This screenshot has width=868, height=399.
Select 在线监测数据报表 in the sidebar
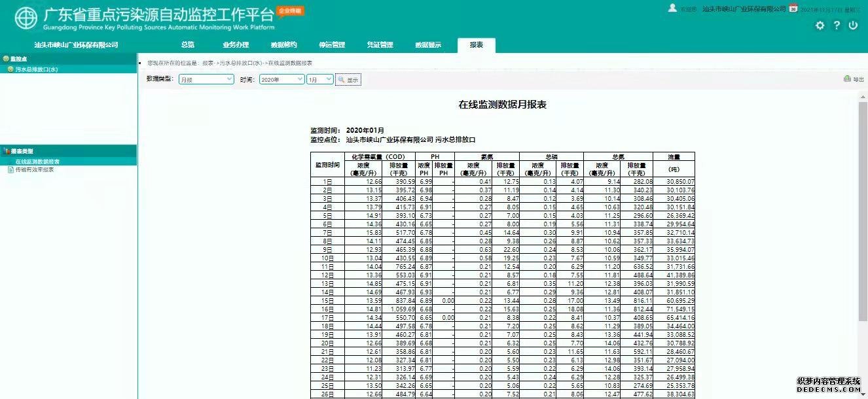tap(38, 162)
